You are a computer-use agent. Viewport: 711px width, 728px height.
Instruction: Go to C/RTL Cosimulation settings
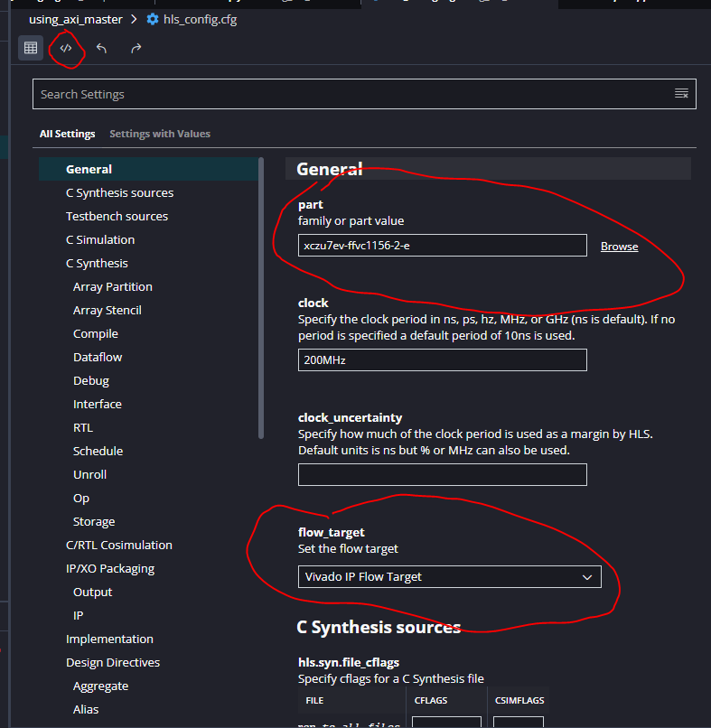[118, 545]
